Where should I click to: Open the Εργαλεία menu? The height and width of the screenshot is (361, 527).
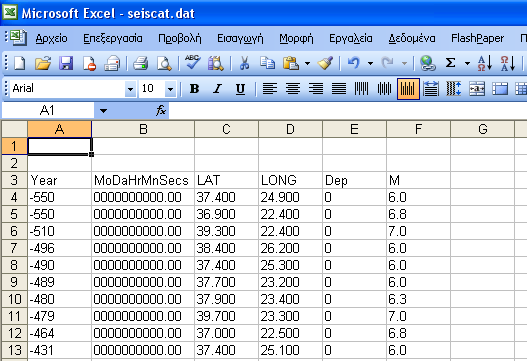pos(351,38)
